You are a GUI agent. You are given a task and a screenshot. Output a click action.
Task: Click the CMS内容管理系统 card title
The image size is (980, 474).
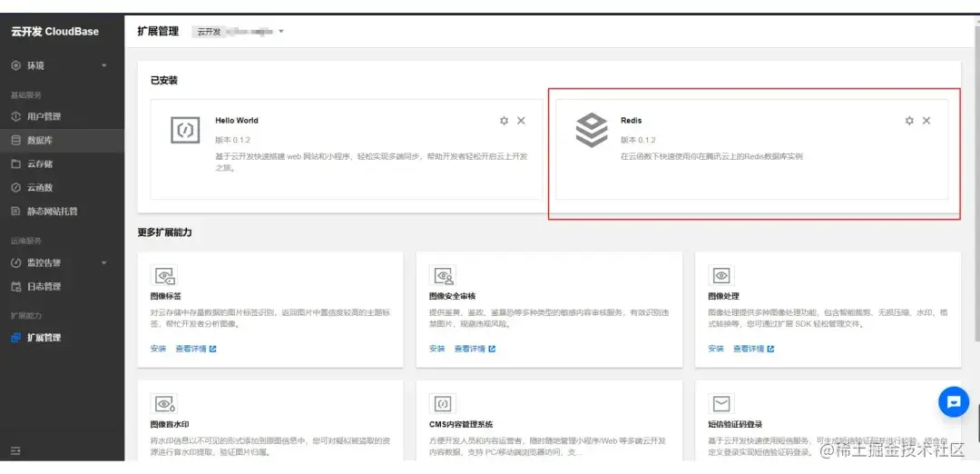coord(461,425)
